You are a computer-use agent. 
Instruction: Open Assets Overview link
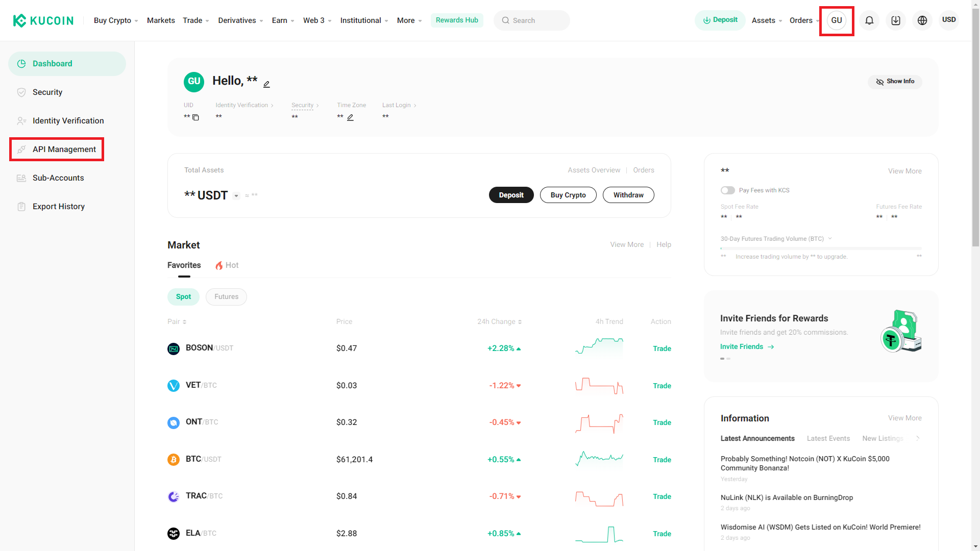[x=594, y=170]
